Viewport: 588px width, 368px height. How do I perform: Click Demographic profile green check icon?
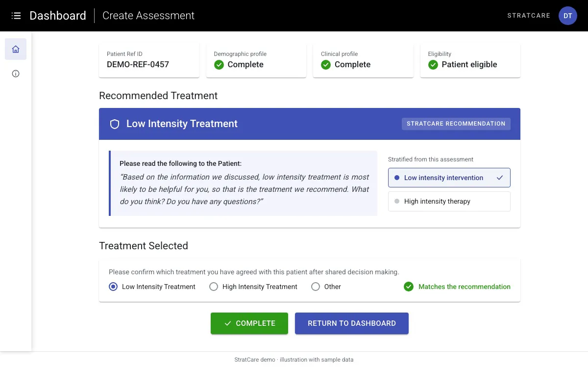pos(219,65)
